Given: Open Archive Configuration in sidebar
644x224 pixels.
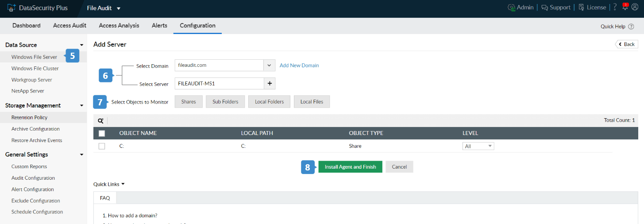Looking at the screenshot, I should pyautogui.click(x=35, y=129).
